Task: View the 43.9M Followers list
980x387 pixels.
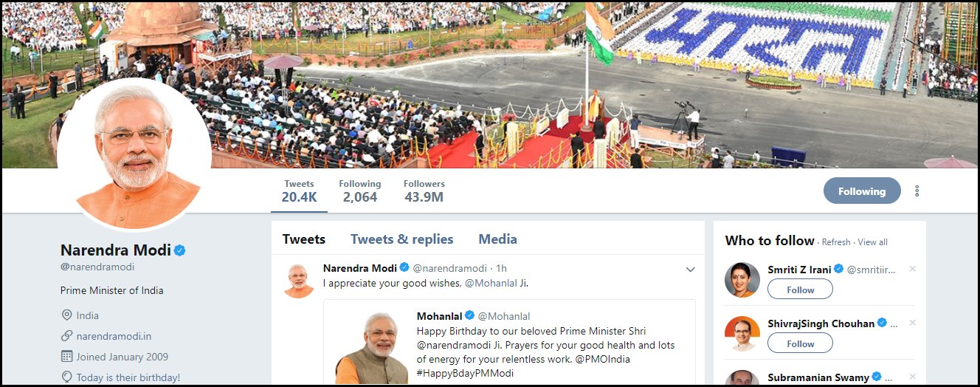Action: pos(424,191)
